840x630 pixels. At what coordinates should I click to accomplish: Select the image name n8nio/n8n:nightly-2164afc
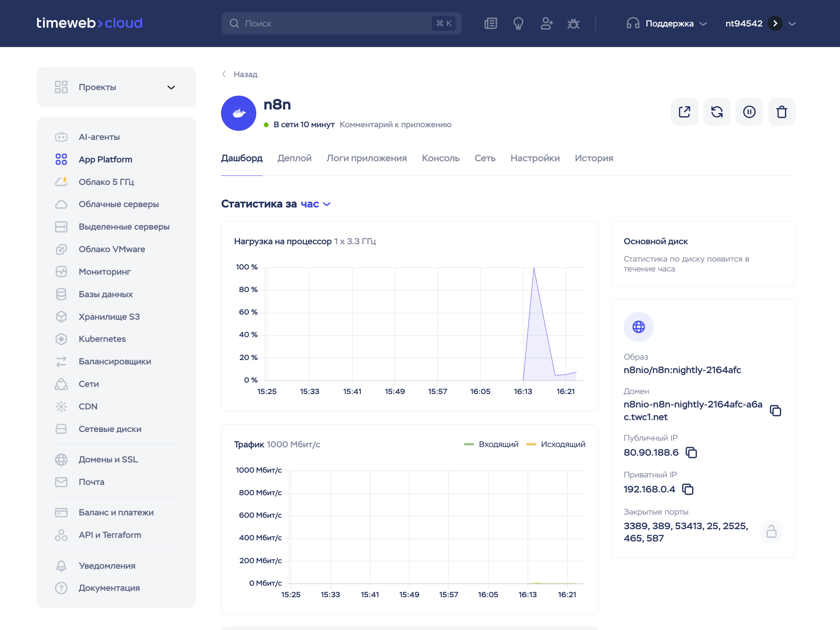pos(682,370)
